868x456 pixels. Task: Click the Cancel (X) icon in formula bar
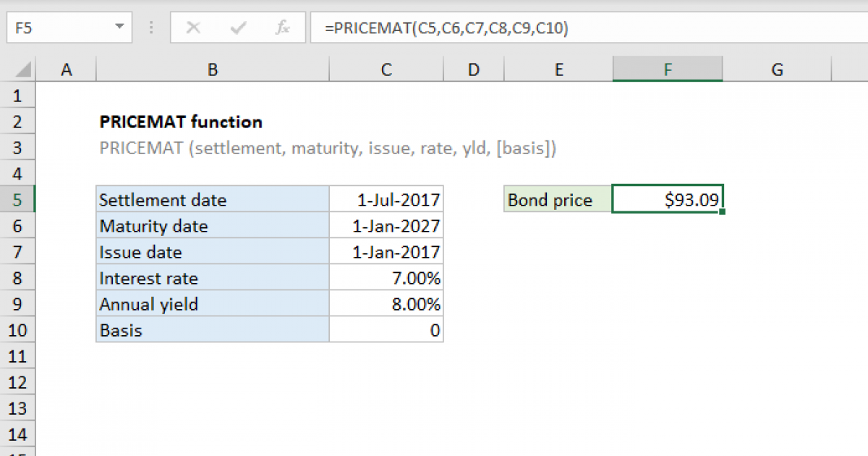pos(193,28)
